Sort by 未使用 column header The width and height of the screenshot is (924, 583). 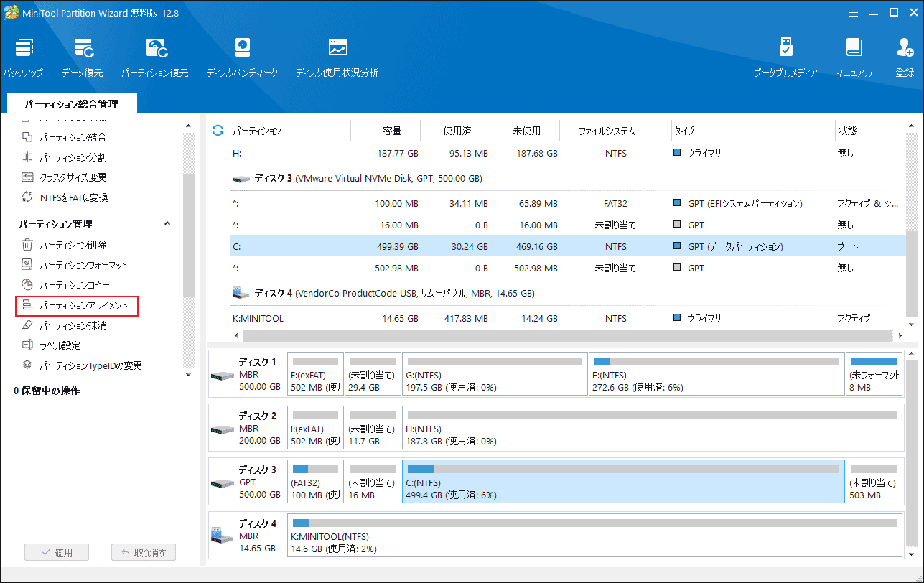coord(527,131)
